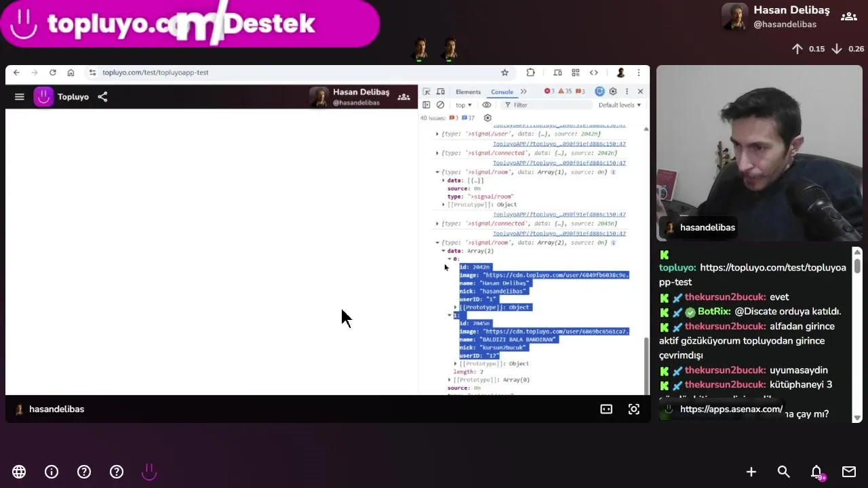
Task: Click the warnings count badge 35
Action: click(565, 91)
